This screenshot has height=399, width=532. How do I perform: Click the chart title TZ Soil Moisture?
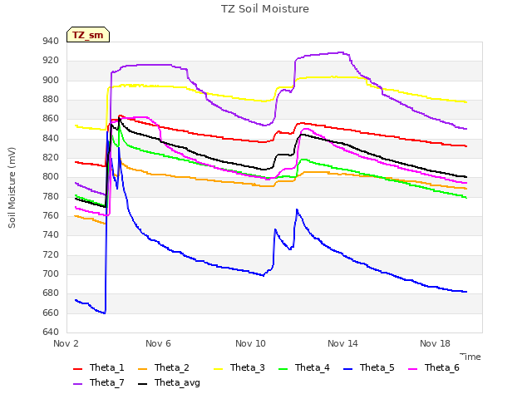pyautogui.click(x=265, y=9)
